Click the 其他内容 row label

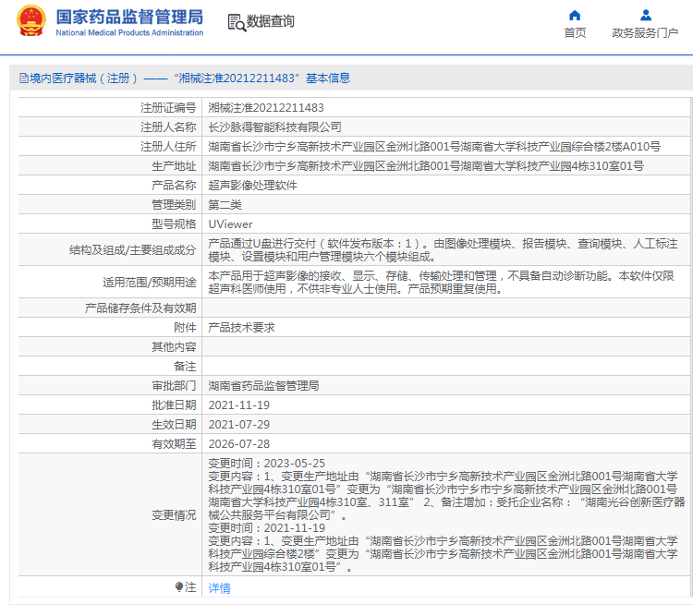[x=174, y=347]
